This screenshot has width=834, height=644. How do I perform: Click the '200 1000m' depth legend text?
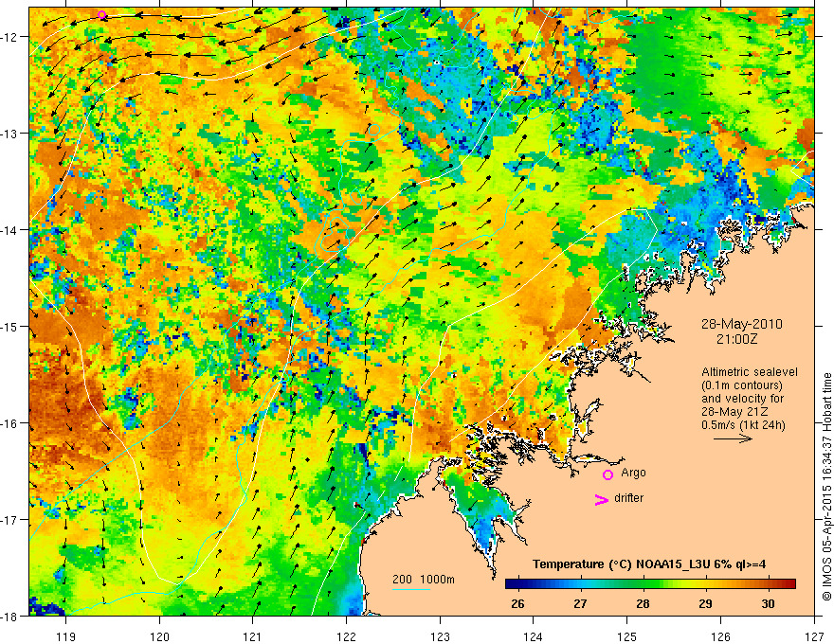[x=424, y=580]
